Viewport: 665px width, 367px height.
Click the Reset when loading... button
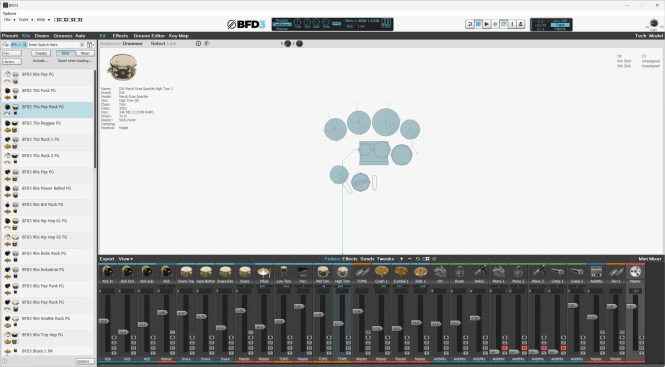tap(75, 61)
